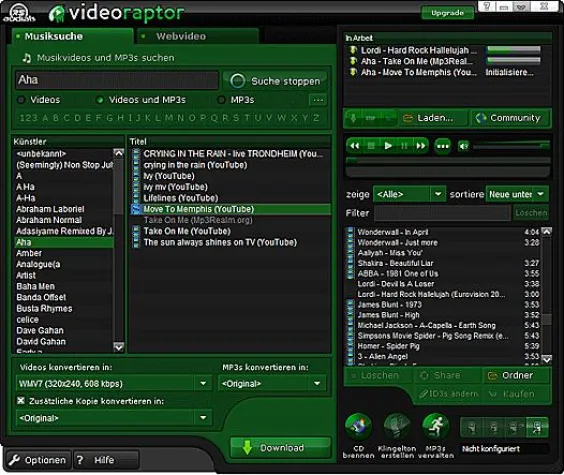564x475 pixels.
Task: Click playlist scroll-up arrow
Action: 547,231
